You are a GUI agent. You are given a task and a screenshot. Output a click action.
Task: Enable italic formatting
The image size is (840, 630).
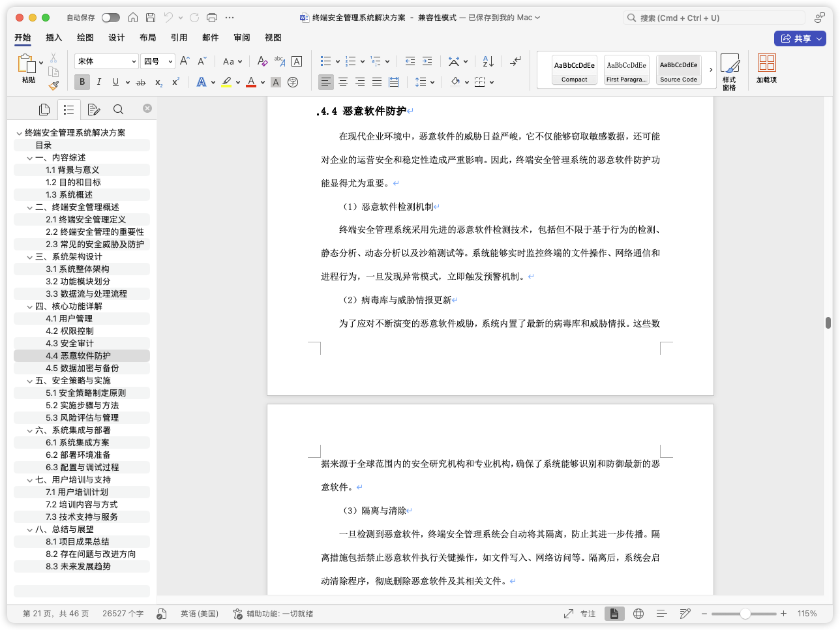(x=98, y=82)
